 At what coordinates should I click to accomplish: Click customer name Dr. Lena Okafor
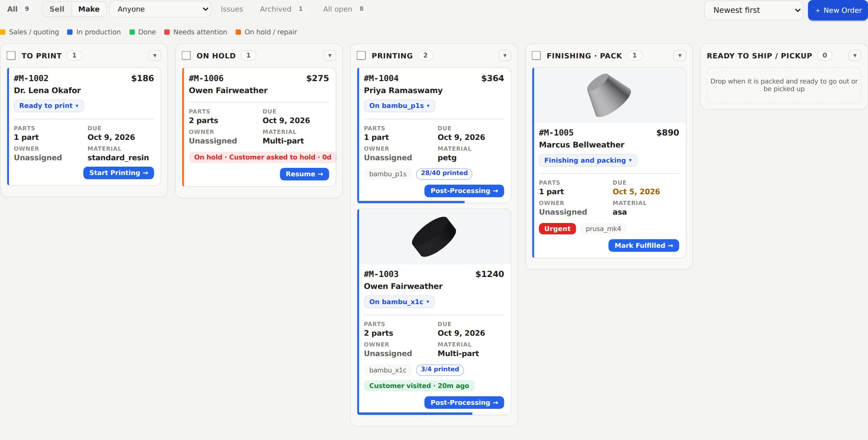(47, 91)
